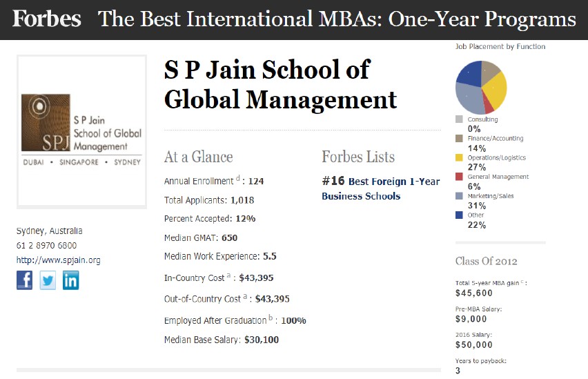588x379 pixels.
Task: Click the Operations/Logistics yellow legend swatch
Action: coord(459,157)
